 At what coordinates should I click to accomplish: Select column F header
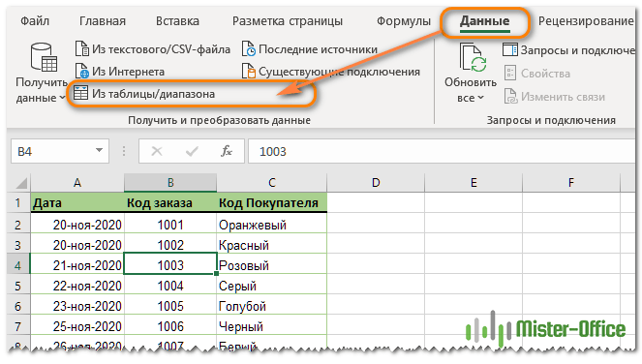coord(571,183)
